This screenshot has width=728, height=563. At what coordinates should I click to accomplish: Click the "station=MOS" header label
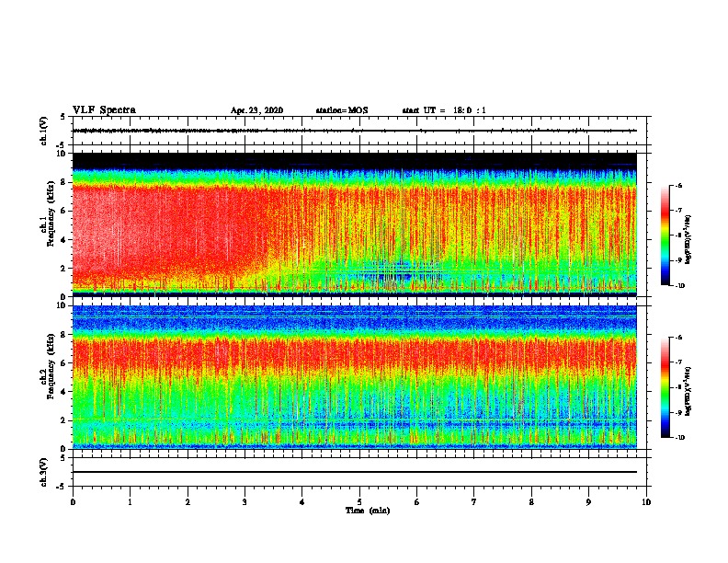(342, 110)
